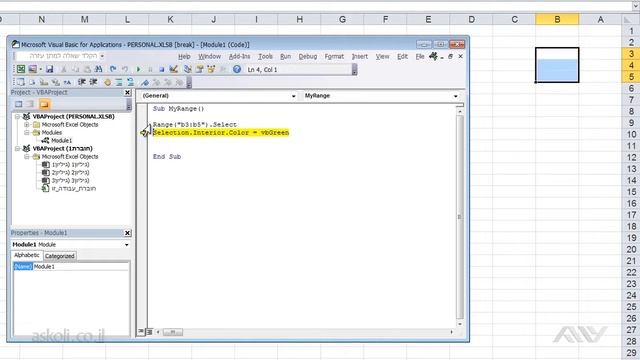The height and width of the screenshot is (360, 640).
Task: Switch to Full Module View at the bottom of the code window
Action: [149, 332]
